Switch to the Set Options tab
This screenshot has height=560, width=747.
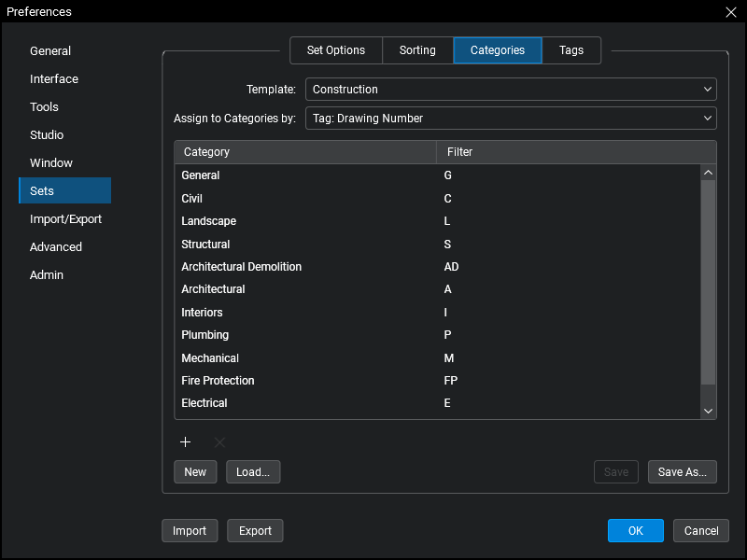click(x=335, y=50)
